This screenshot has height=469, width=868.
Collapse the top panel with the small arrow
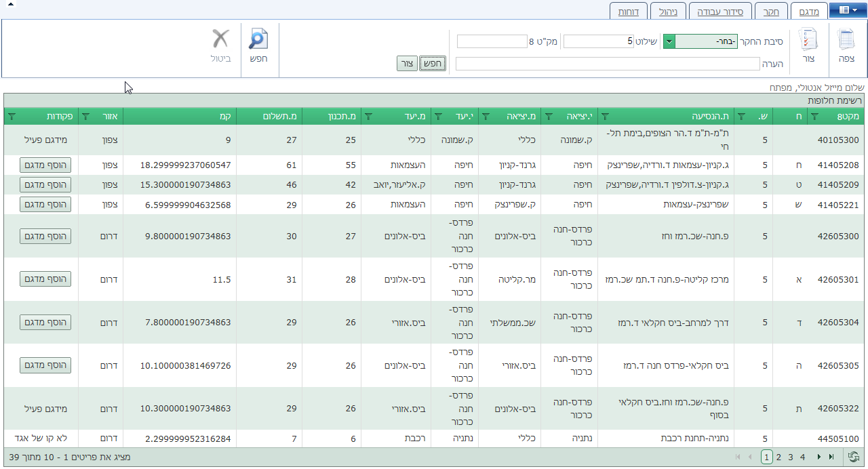pyautogui.click(x=11, y=4)
